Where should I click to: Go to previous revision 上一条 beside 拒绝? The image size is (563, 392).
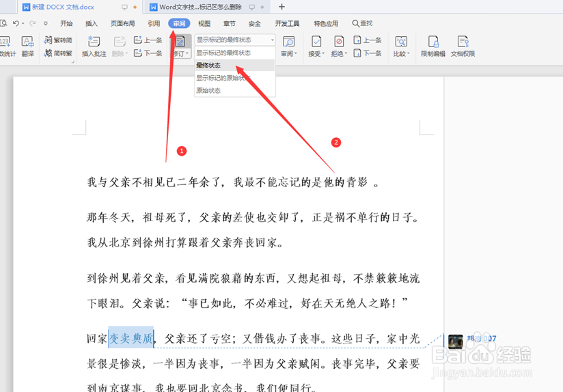pos(368,40)
